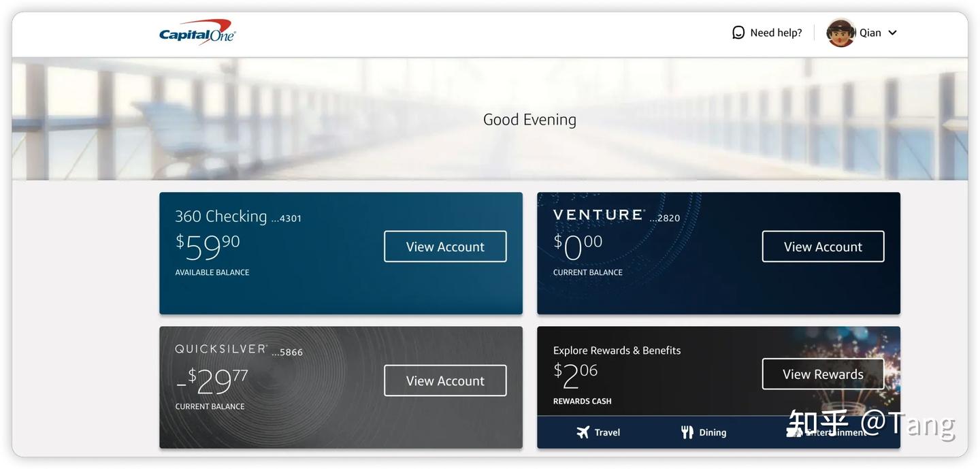Click the View Rewards button
Screen dimensions: 980x469
pos(823,372)
